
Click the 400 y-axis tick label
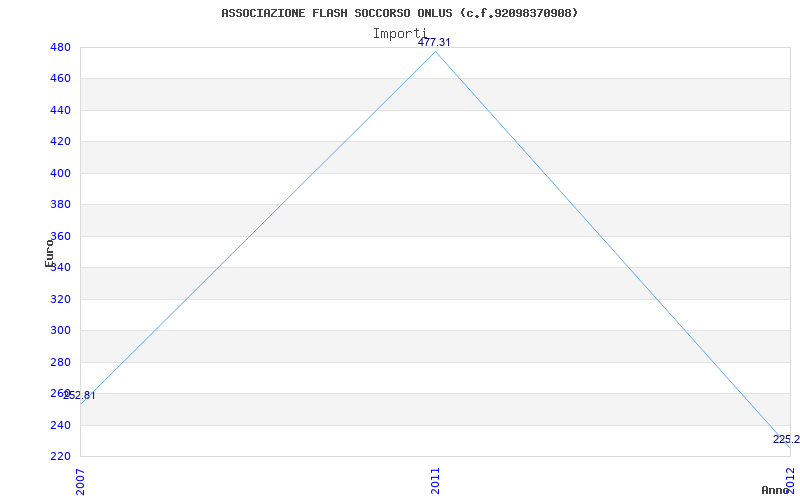coord(60,173)
